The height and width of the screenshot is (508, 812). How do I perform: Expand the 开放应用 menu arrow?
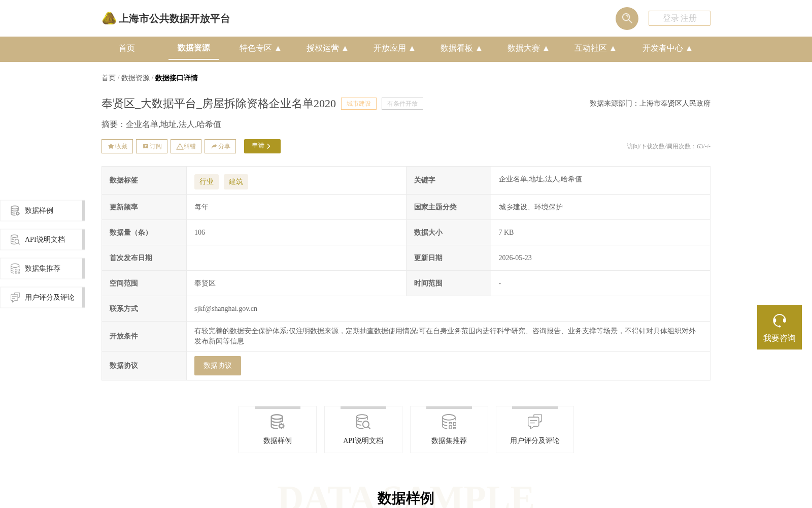412,48
